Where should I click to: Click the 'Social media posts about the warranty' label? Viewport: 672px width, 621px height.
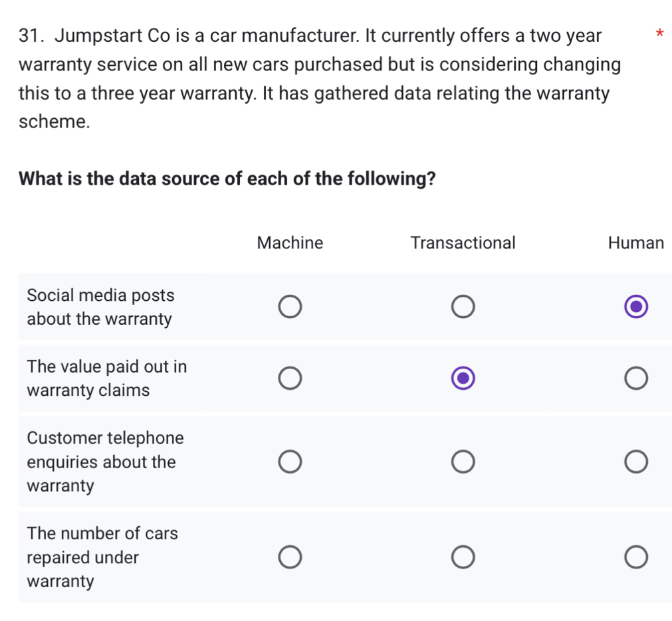click(100, 307)
